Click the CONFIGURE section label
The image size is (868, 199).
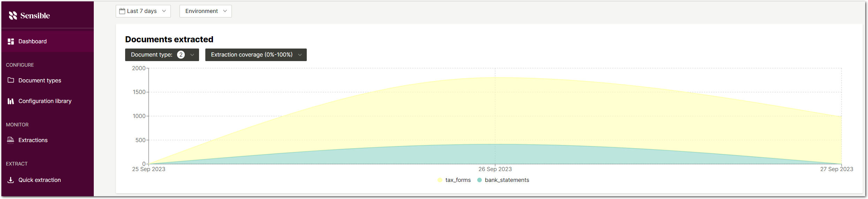20,65
